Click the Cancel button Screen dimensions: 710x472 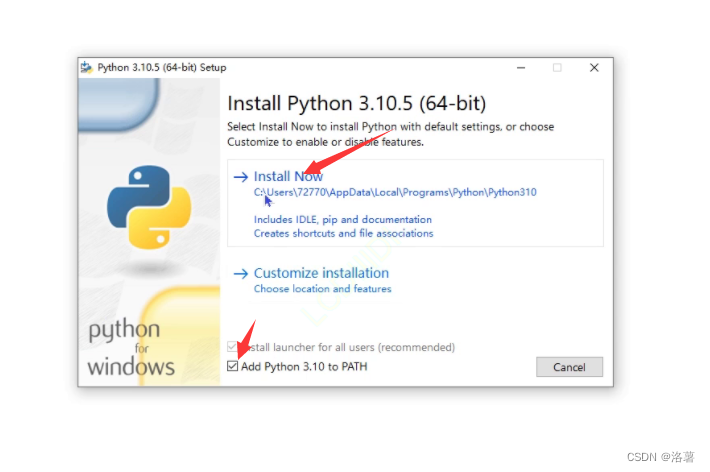coord(569,367)
